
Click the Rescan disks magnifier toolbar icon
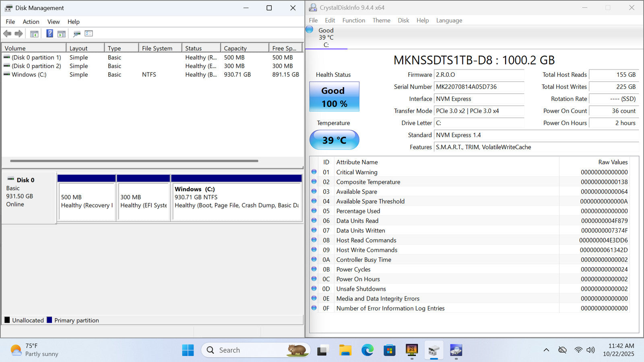[x=76, y=34]
